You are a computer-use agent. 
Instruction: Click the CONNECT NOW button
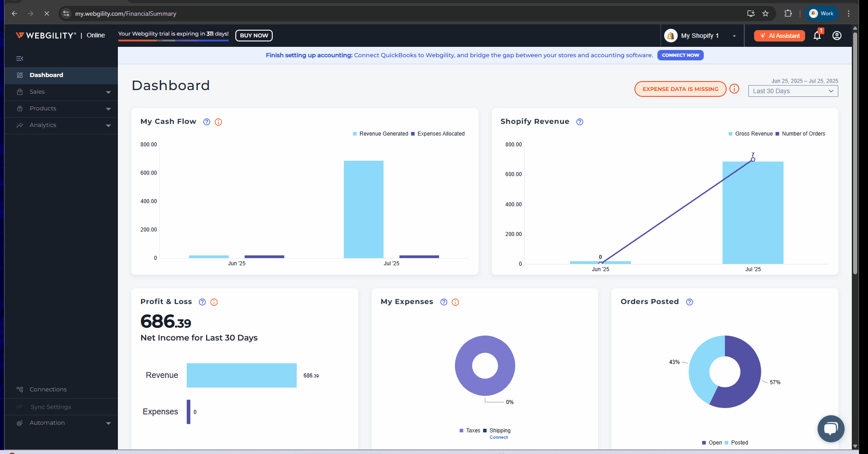(x=680, y=55)
